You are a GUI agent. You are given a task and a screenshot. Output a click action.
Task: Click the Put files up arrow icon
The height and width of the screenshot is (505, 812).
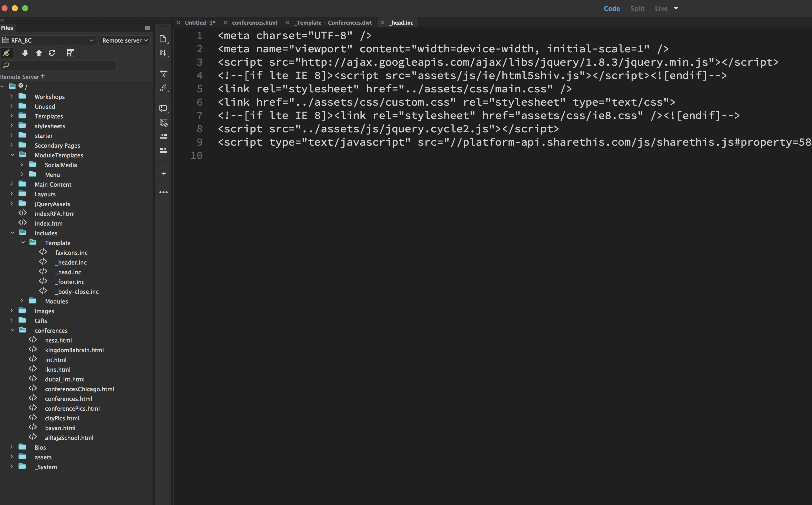pos(39,53)
